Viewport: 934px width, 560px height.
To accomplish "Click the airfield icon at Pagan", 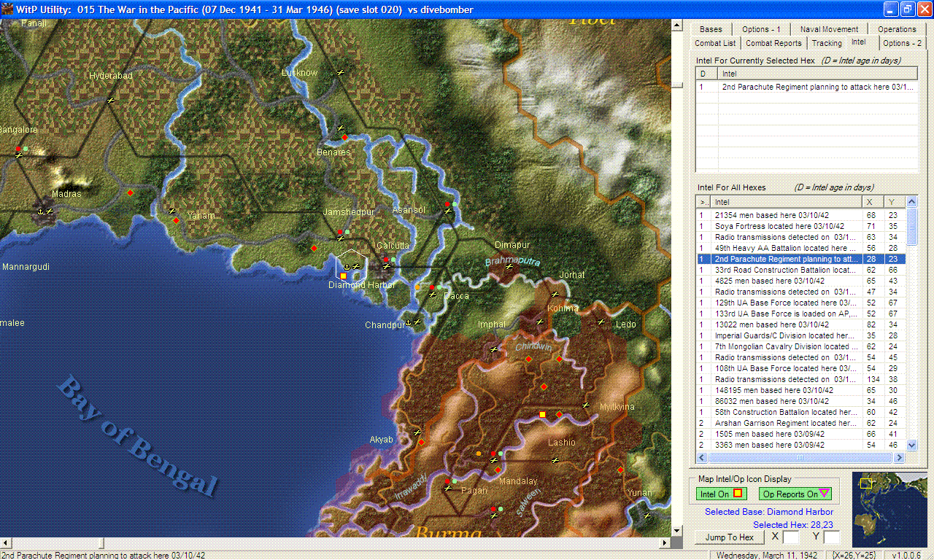I will 448,488.
